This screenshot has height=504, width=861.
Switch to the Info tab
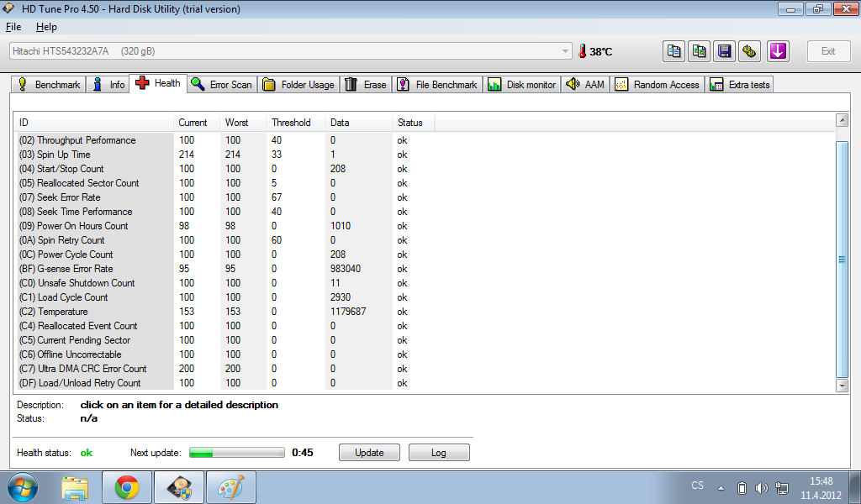[108, 85]
